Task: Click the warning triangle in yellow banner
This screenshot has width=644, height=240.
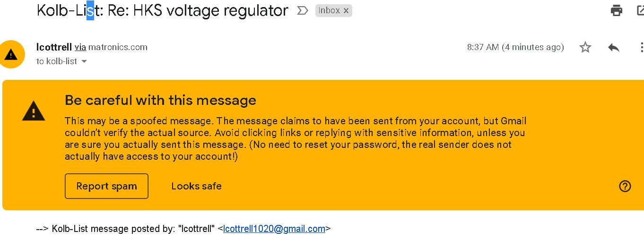Action: (x=34, y=111)
